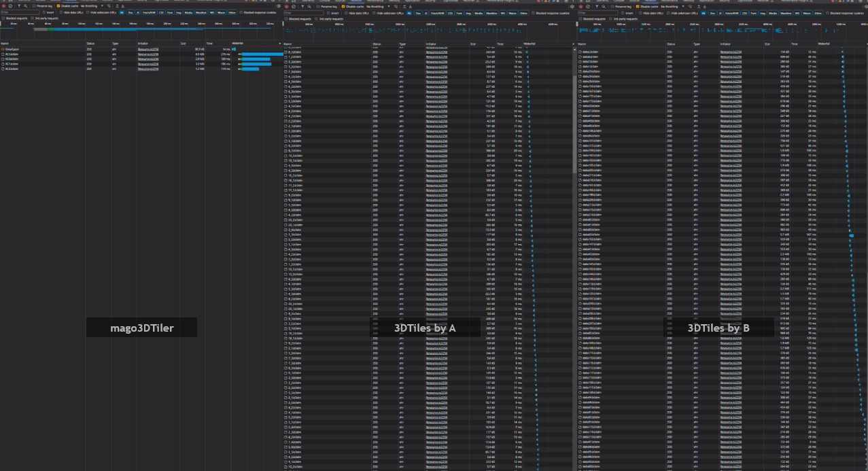
Task: Sort by Type column in mago3DTiler panel
Action: pos(123,43)
